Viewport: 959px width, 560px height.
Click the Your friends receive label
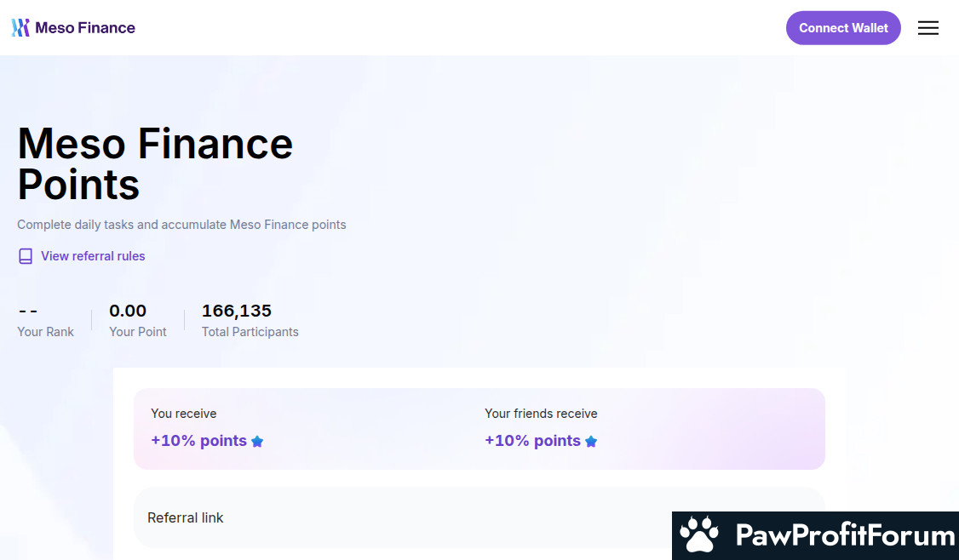[541, 414]
